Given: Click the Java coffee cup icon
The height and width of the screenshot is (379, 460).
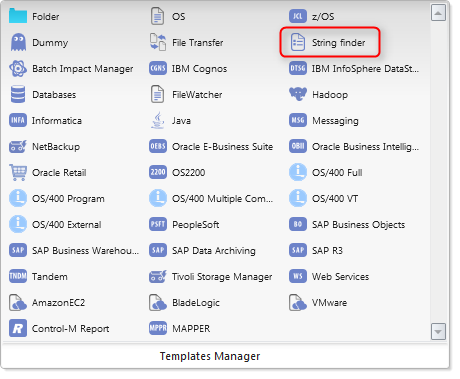Looking at the screenshot, I should (158, 120).
